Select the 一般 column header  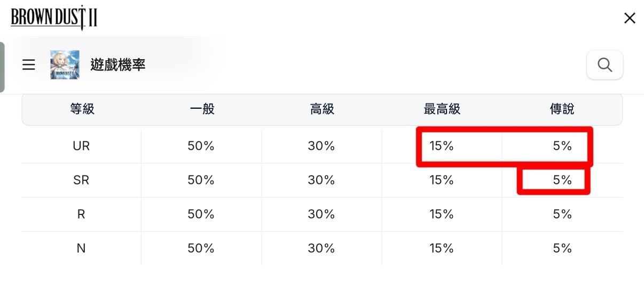(202, 109)
